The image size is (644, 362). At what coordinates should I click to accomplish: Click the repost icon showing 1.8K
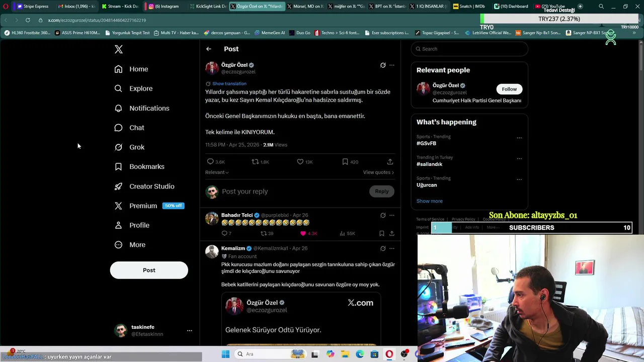pyautogui.click(x=255, y=161)
